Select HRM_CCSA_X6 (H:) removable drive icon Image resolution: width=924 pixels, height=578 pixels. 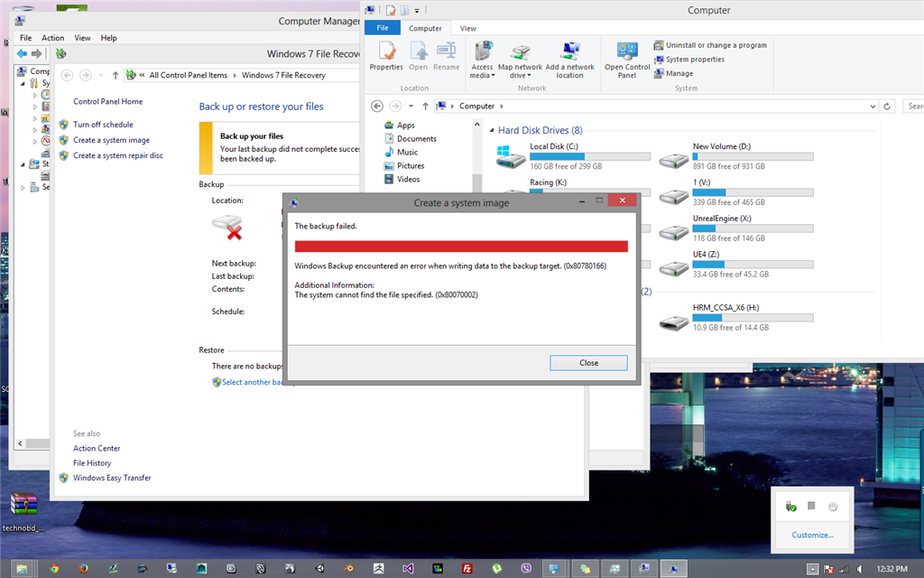pyautogui.click(x=673, y=322)
